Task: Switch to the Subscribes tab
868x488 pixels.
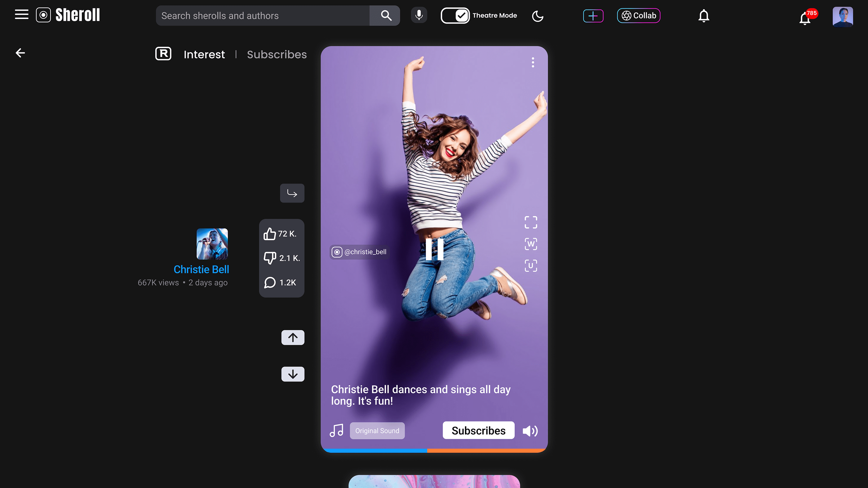Action: tap(277, 55)
